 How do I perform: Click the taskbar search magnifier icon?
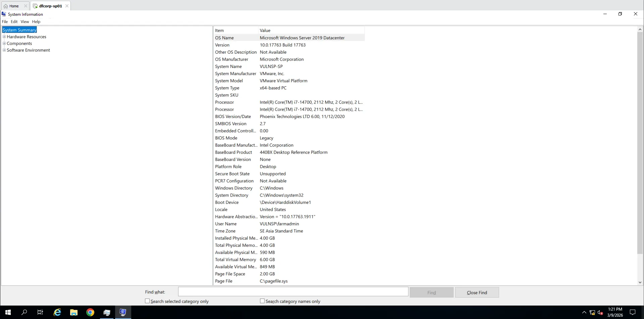tap(24, 312)
